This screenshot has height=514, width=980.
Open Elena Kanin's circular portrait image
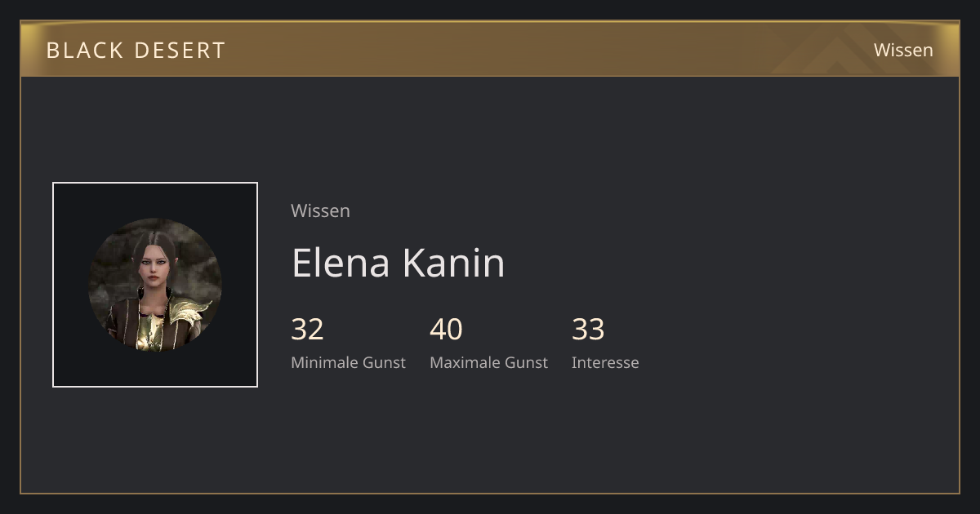click(x=155, y=285)
